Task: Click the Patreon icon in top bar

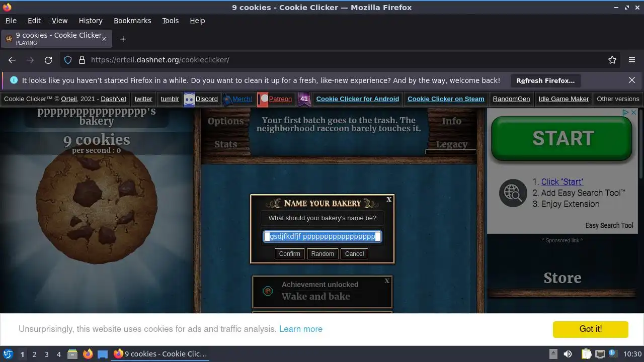Action: (x=263, y=99)
